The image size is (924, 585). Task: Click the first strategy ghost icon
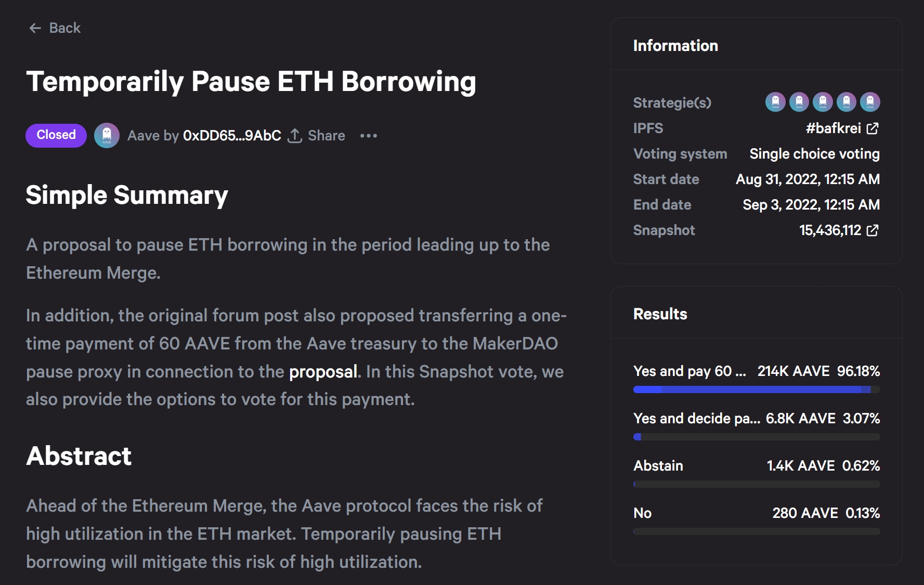tap(776, 102)
